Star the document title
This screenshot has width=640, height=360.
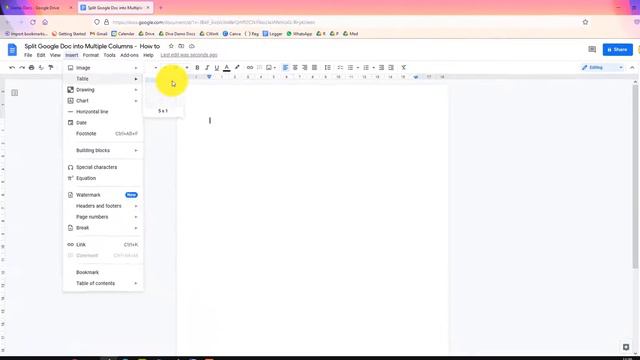coord(171,46)
